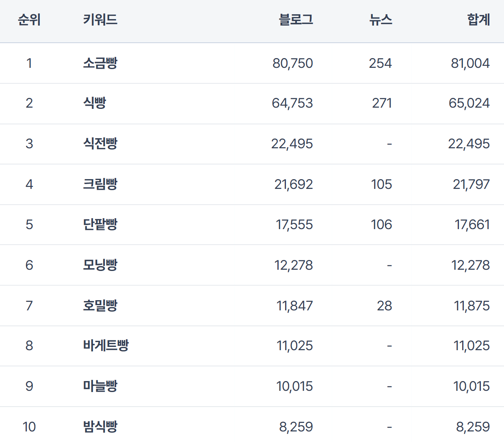The width and height of the screenshot is (504, 442).
Task: Click the 바게트빵 keyword
Action: tap(106, 345)
